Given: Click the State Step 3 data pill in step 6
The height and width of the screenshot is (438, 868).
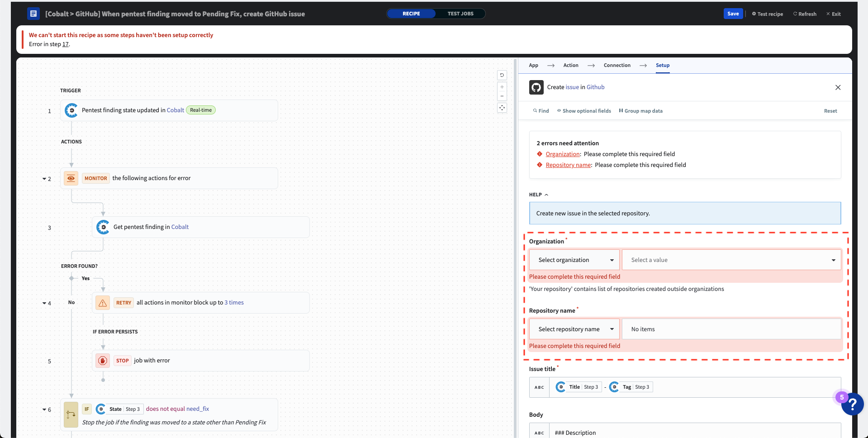Looking at the screenshot, I should coord(120,409).
